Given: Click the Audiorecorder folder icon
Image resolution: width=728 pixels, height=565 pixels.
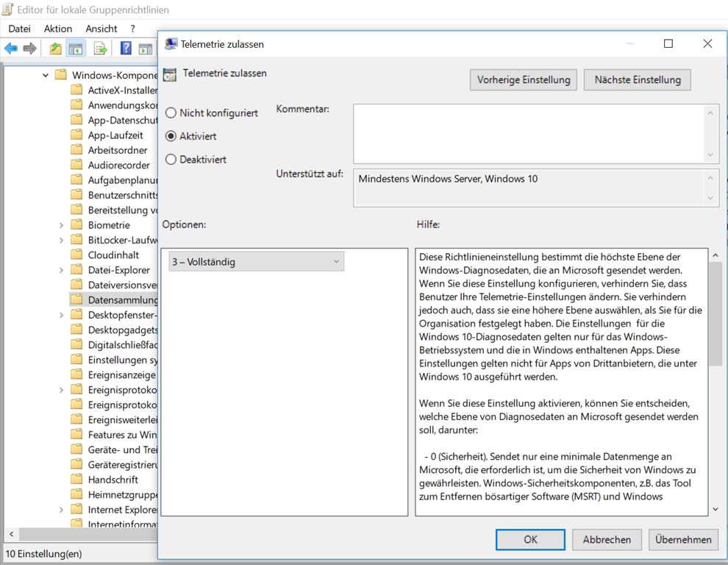Looking at the screenshot, I should tap(76, 165).
